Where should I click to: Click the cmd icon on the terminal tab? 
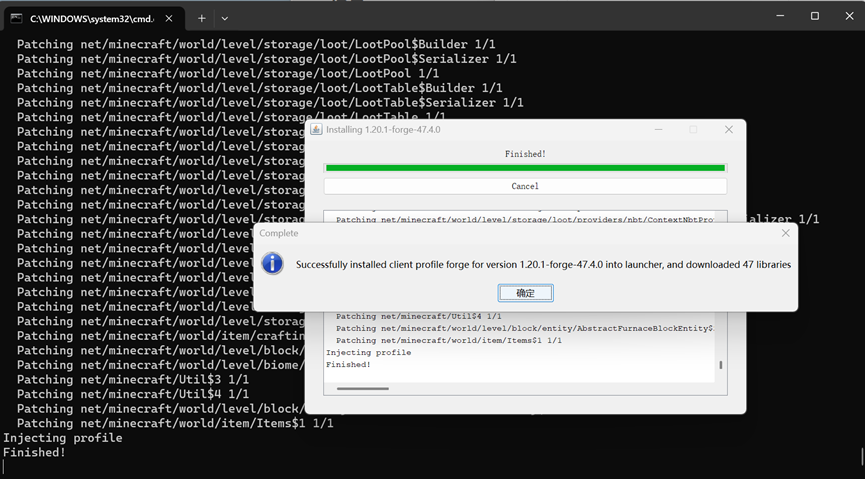click(x=16, y=18)
